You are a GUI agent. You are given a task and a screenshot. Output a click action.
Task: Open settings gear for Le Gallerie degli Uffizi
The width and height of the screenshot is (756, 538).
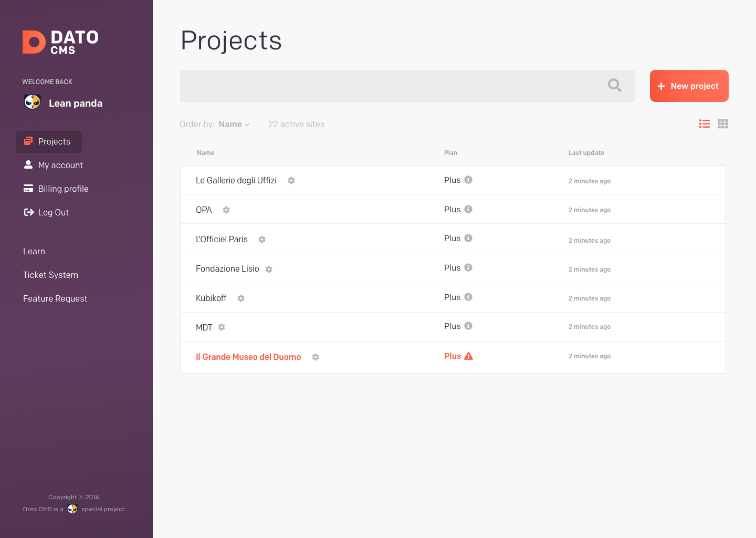[x=291, y=181]
